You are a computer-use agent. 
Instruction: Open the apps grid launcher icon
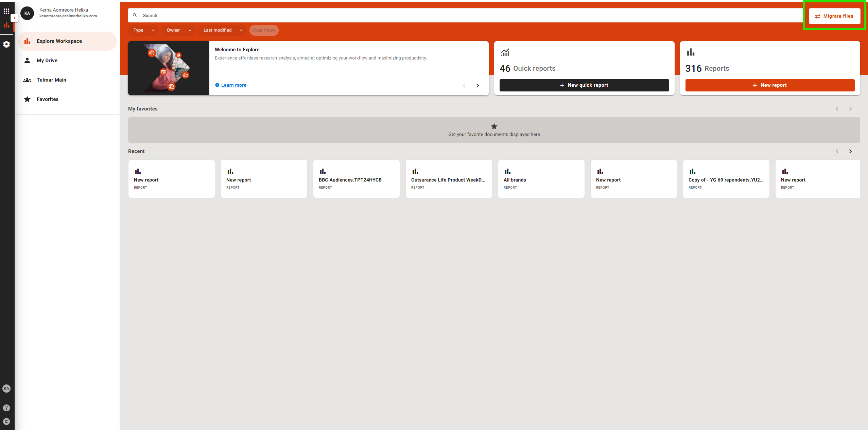click(6, 11)
